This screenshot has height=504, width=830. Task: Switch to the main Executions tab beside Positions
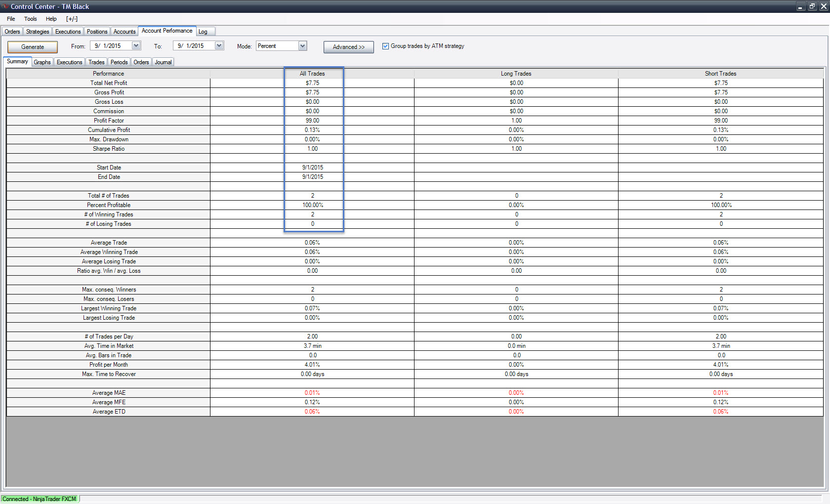[68, 32]
